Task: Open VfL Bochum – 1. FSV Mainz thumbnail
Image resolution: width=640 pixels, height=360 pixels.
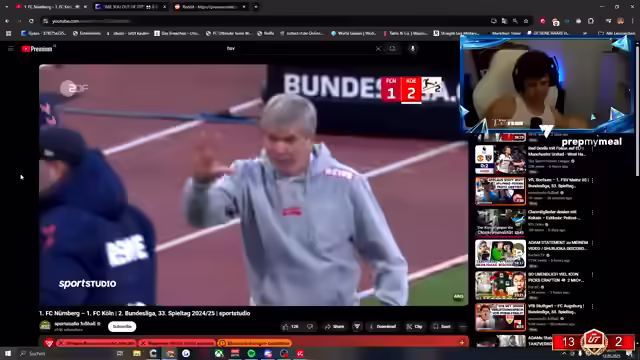Action: (x=500, y=191)
